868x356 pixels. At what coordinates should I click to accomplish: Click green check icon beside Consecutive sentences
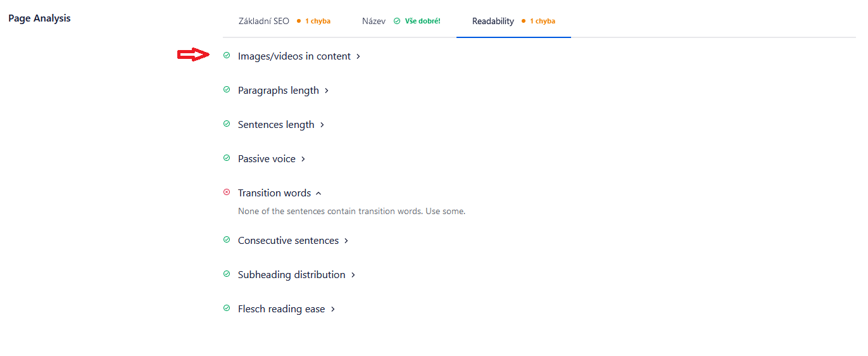click(x=227, y=240)
